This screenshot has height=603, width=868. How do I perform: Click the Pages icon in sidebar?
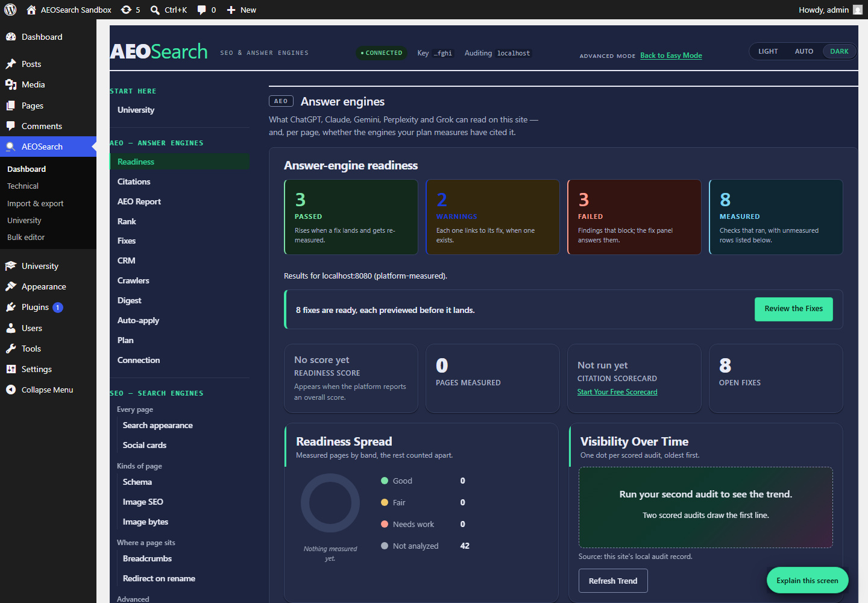pos(11,106)
